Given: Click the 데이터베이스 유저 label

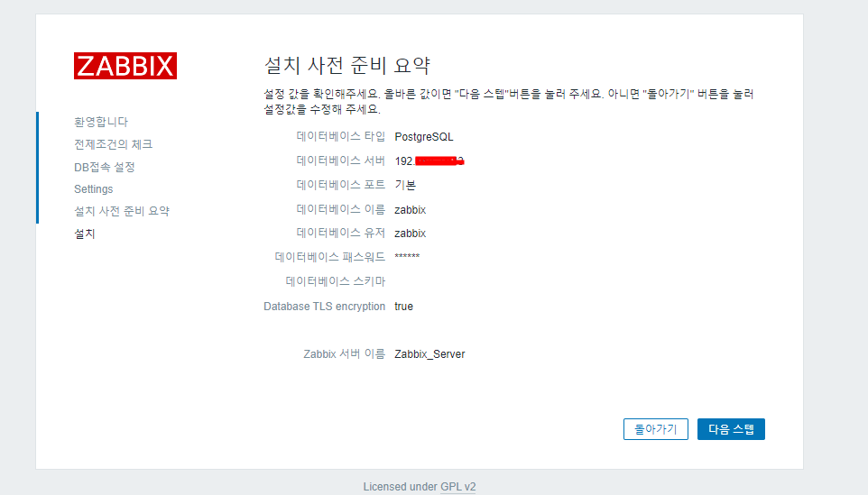Looking at the screenshot, I should [340, 233].
